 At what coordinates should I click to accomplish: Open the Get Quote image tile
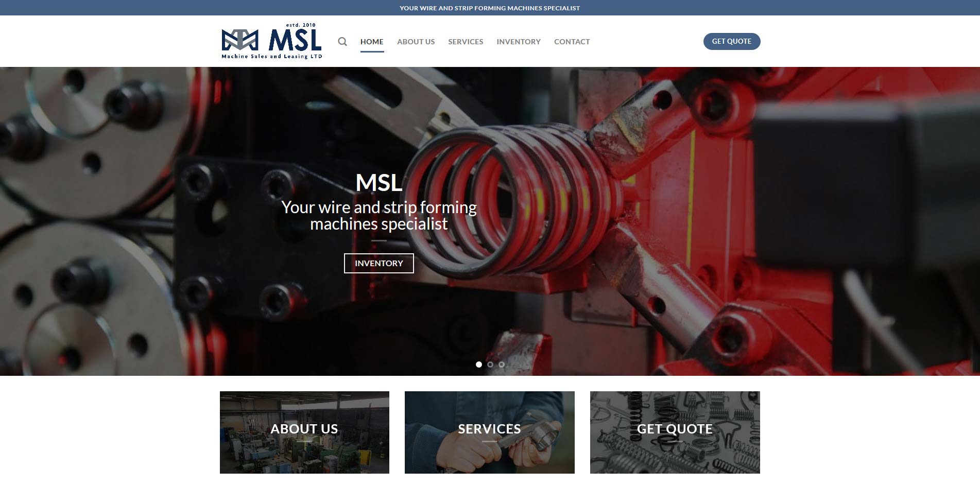point(675,432)
